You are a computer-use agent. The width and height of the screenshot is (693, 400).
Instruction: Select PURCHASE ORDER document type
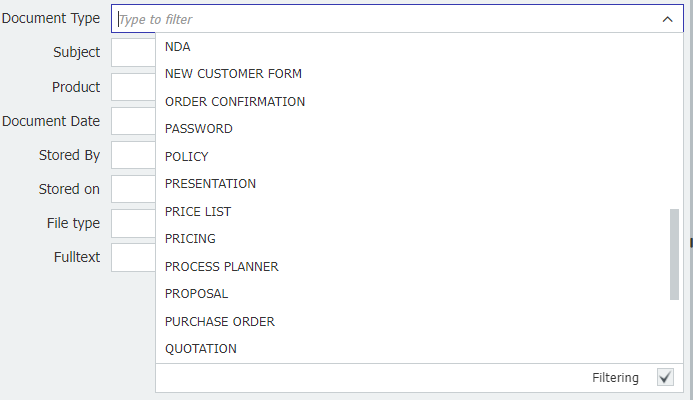(220, 321)
